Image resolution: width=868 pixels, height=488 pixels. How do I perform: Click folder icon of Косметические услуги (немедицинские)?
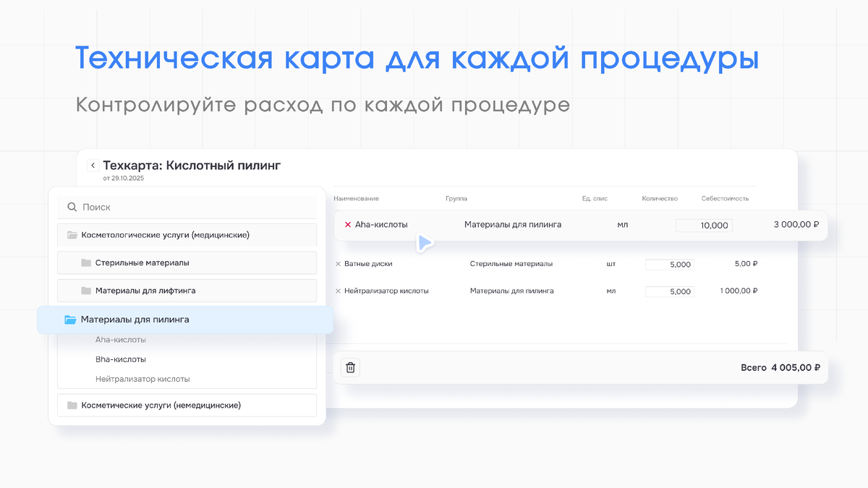(72, 406)
